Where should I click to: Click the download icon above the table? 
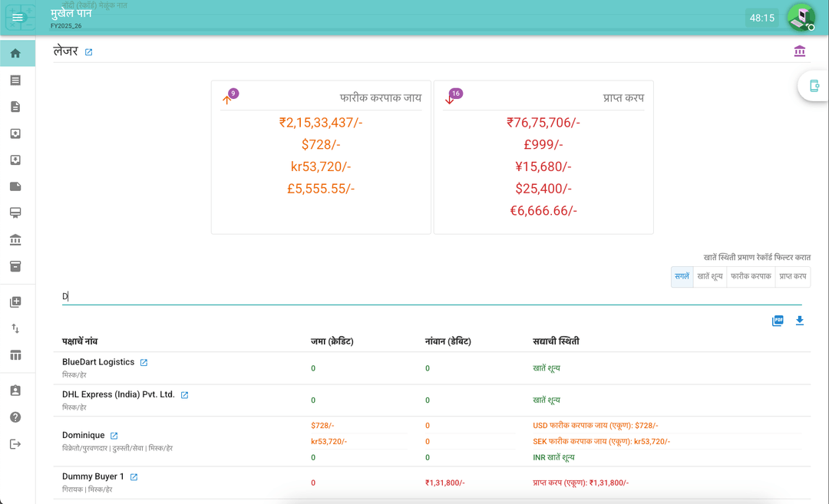coord(800,321)
